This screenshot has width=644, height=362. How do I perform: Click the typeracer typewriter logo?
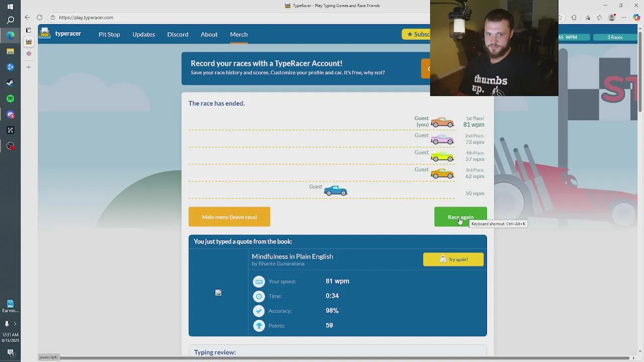45,33
